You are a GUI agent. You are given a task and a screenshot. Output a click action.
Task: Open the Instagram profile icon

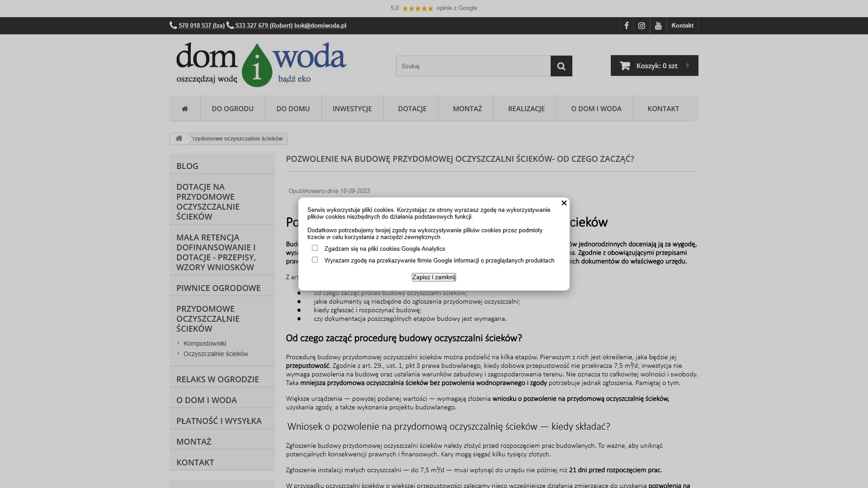642,26
